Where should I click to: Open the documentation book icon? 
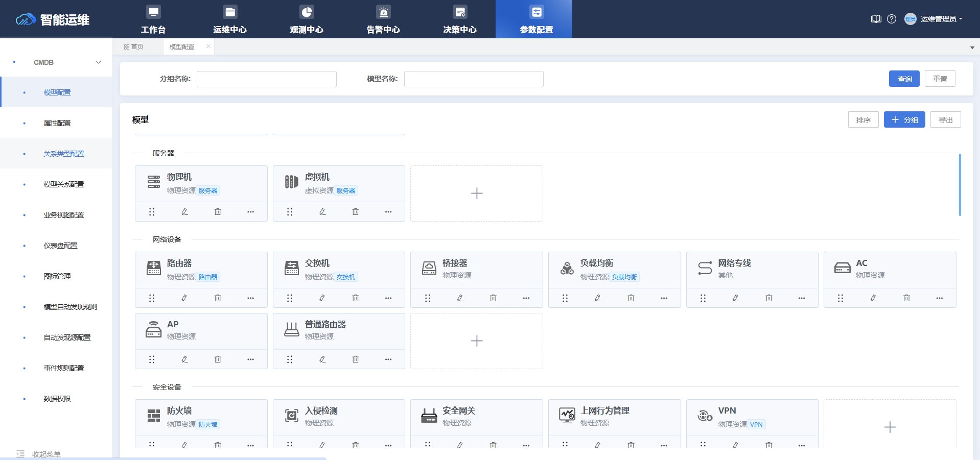coord(876,19)
